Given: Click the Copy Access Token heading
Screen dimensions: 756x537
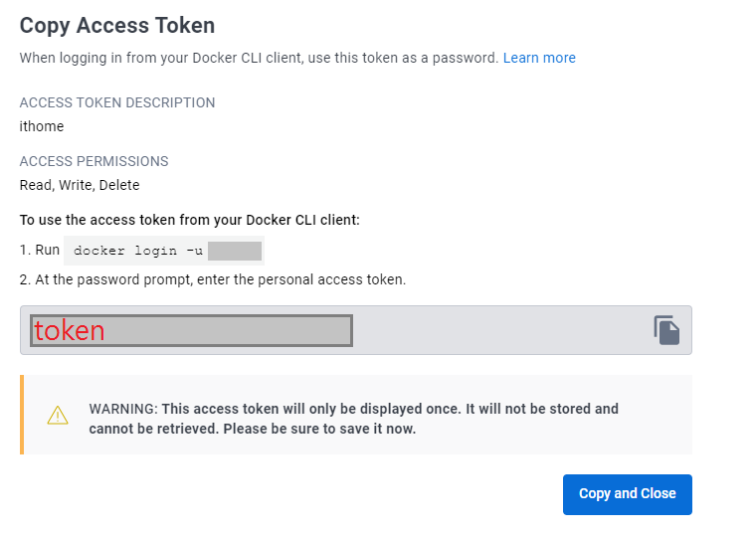Looking at the screenshot, I should click(117, 26).
